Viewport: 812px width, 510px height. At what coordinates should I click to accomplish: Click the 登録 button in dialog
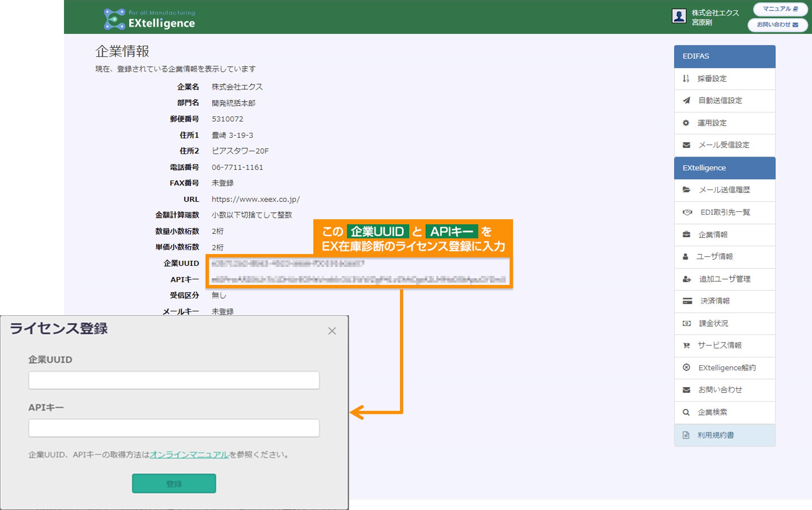pyautogui.click(x=174, y=484)
